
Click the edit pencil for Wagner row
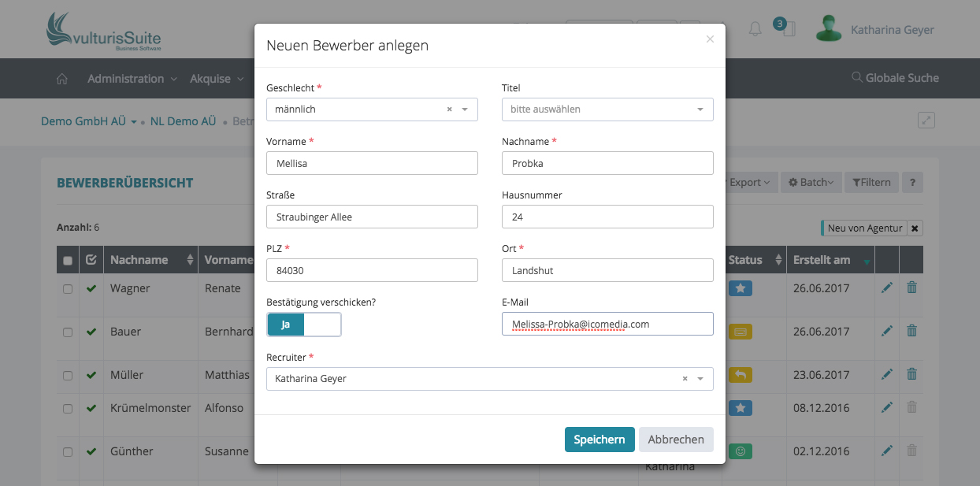click(x=887, y=288)
